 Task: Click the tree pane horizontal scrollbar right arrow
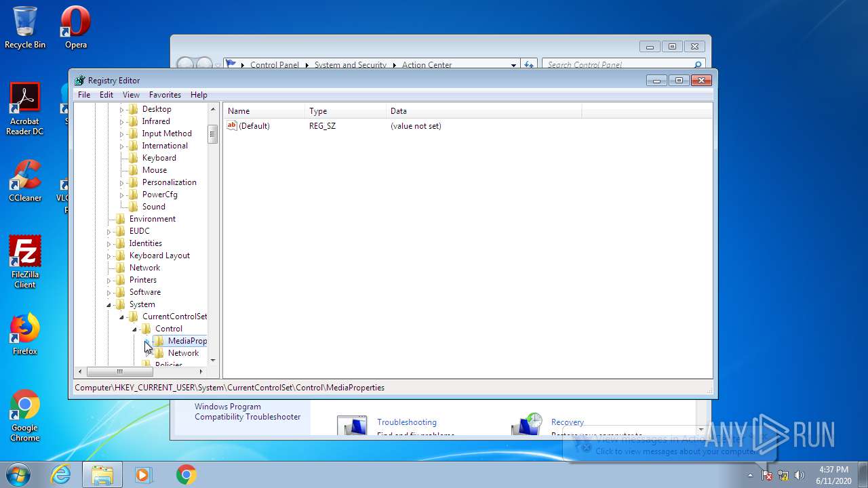click(x=201, y=371)
